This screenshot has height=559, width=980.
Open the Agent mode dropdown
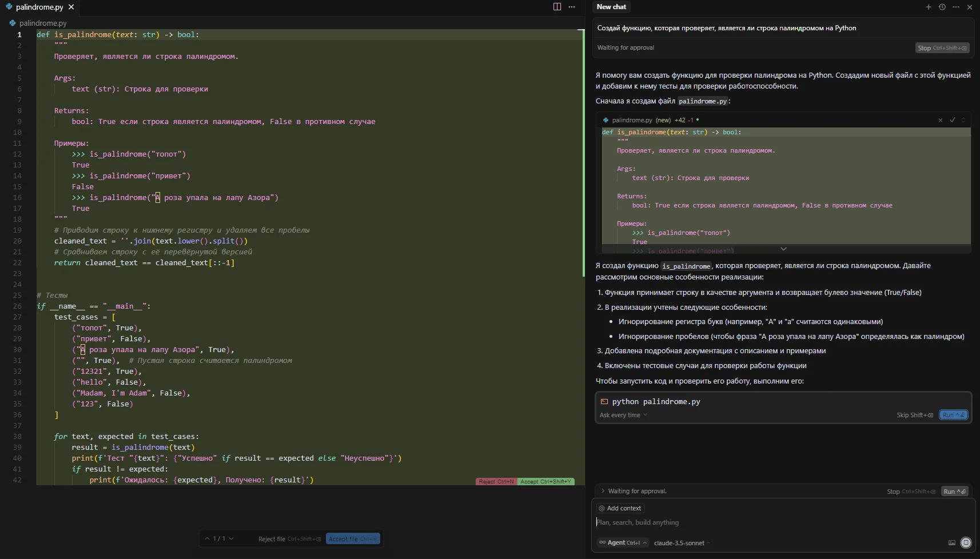tap(623, 543)
